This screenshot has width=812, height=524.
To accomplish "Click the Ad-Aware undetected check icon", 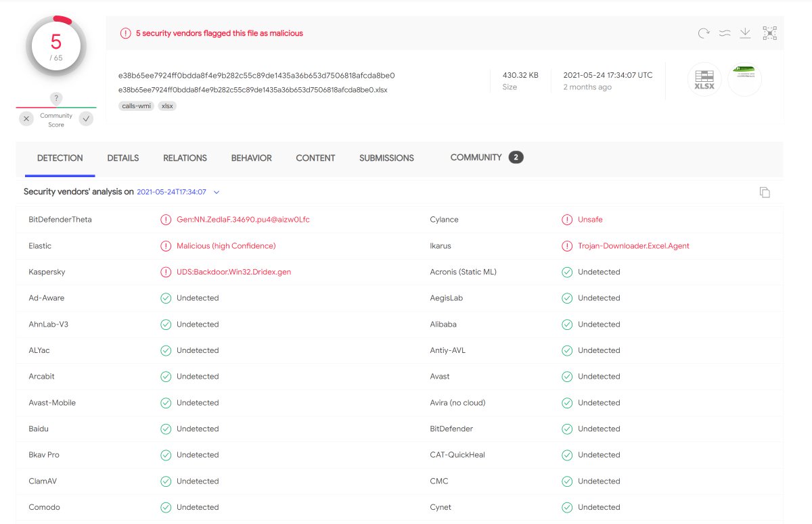I will (x=166, y=298).
